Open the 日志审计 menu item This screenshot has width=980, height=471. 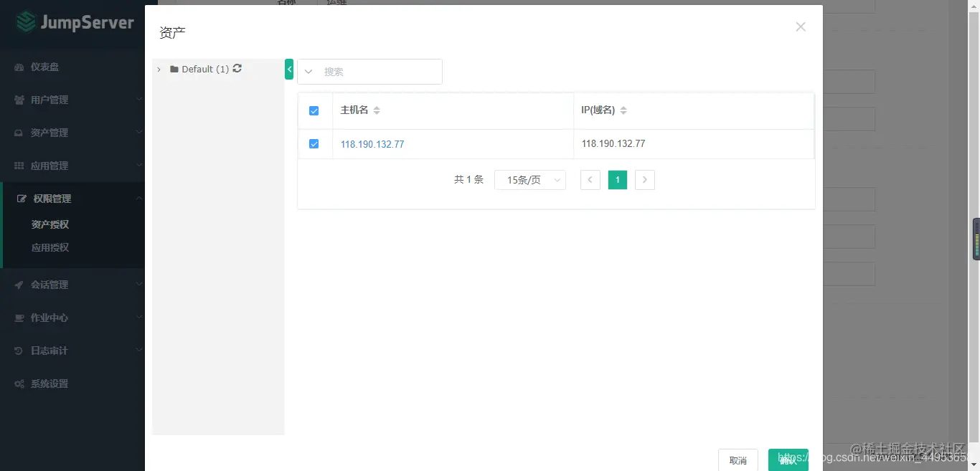coord(72,351)
